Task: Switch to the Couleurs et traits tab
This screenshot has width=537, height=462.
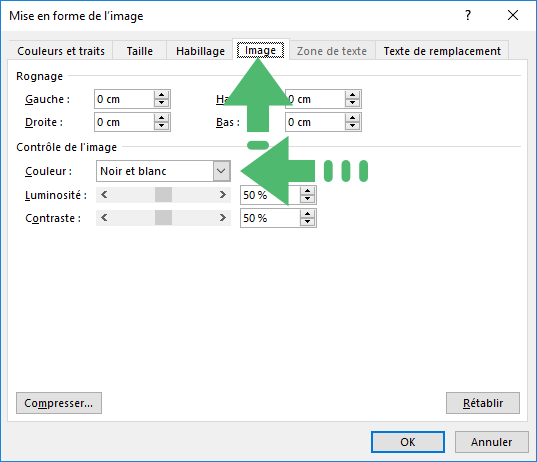Action: coord(61,51)
